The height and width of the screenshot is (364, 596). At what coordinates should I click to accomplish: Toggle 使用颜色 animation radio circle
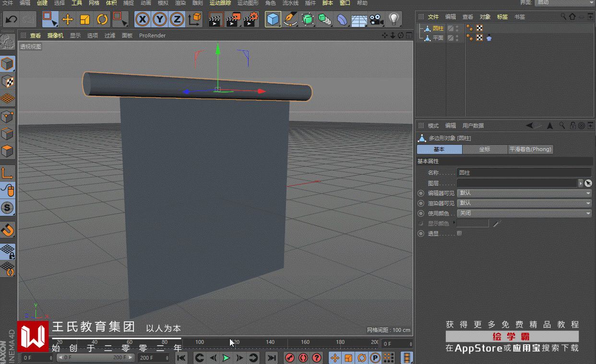pyautogui.click(x=421, y=213)
